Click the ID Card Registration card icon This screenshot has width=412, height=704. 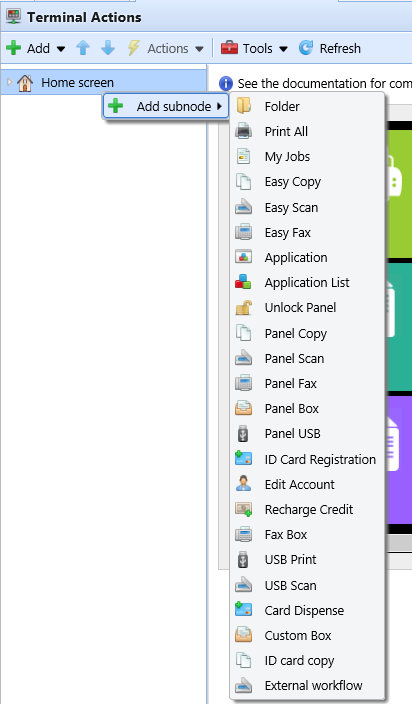[244, 459]
